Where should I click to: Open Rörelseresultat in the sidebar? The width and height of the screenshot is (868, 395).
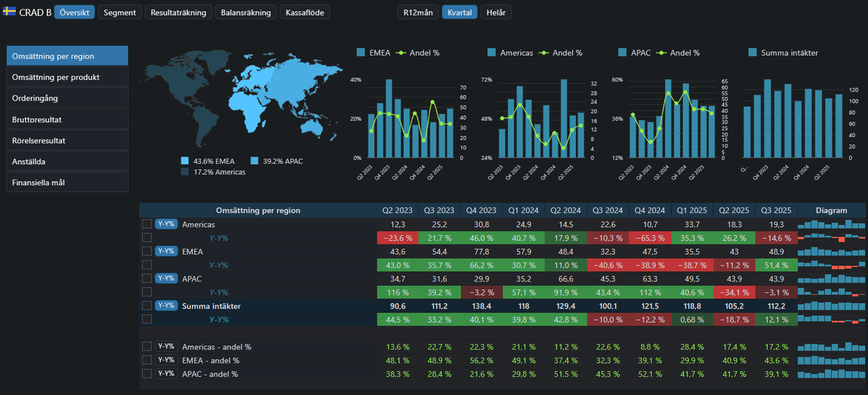point(67,140)
